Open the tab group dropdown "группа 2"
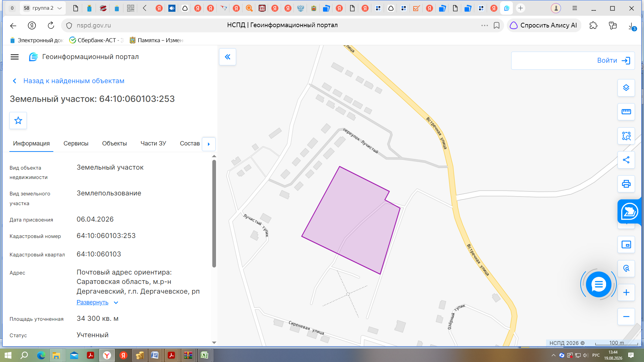This screenshot has height=362, width=644. coord(43,8)
